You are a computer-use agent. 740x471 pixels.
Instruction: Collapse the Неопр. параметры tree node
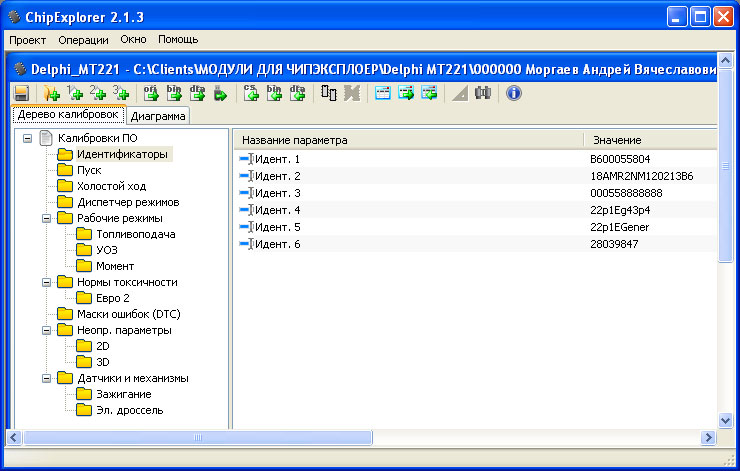[x=46, y=330]
